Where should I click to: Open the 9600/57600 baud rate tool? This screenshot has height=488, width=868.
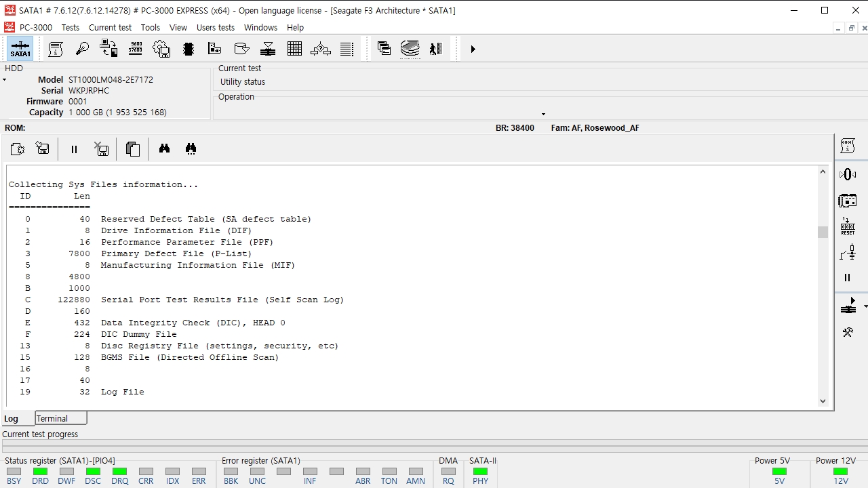point(135,49)
